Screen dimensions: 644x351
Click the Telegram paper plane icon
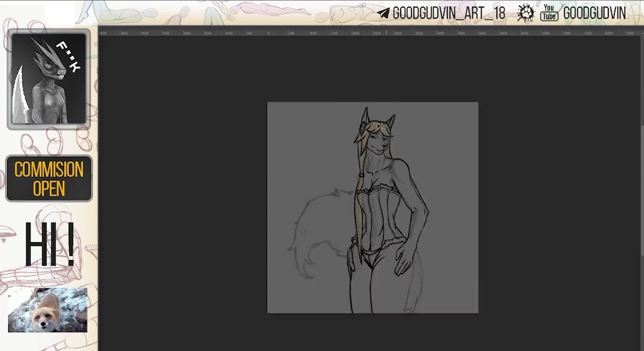click(x=383, y=14)
